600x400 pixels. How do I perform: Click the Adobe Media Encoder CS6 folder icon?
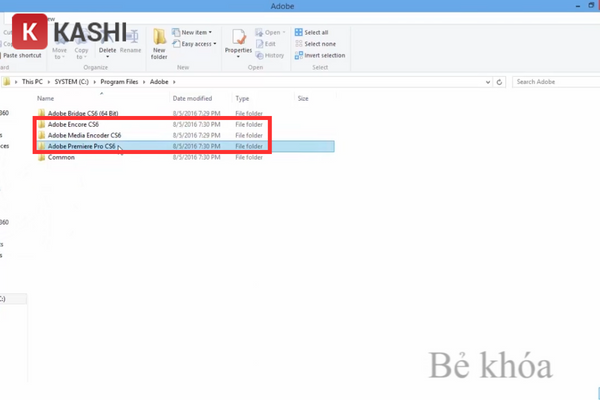[x=41, y=135]
